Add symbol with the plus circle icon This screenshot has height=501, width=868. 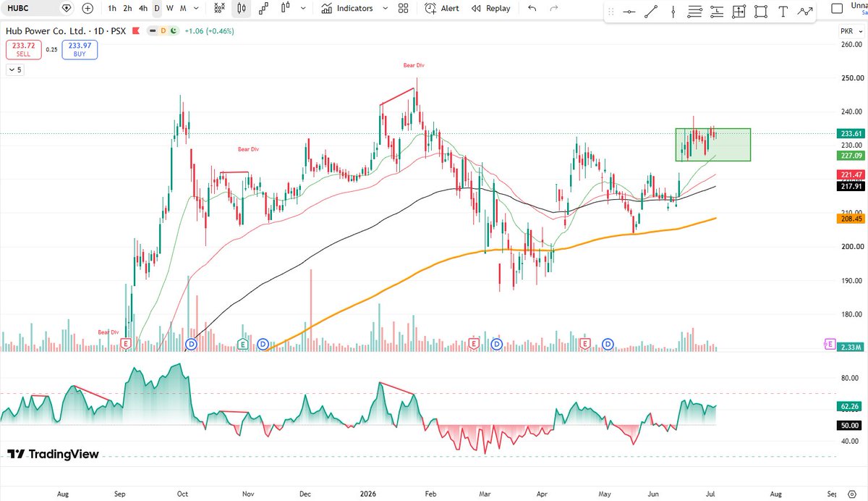click(88, 8)
